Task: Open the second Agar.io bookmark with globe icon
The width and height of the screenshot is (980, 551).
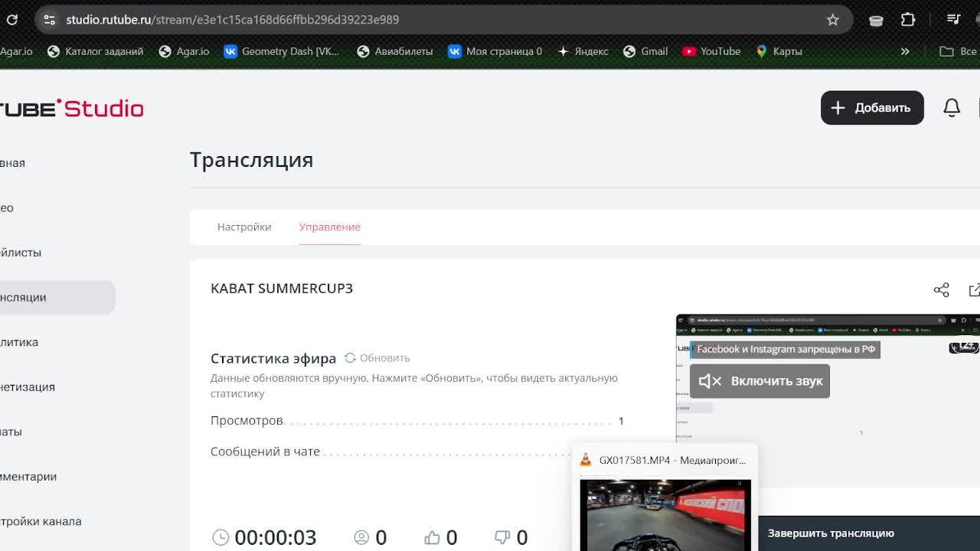Action: [184, 51]
